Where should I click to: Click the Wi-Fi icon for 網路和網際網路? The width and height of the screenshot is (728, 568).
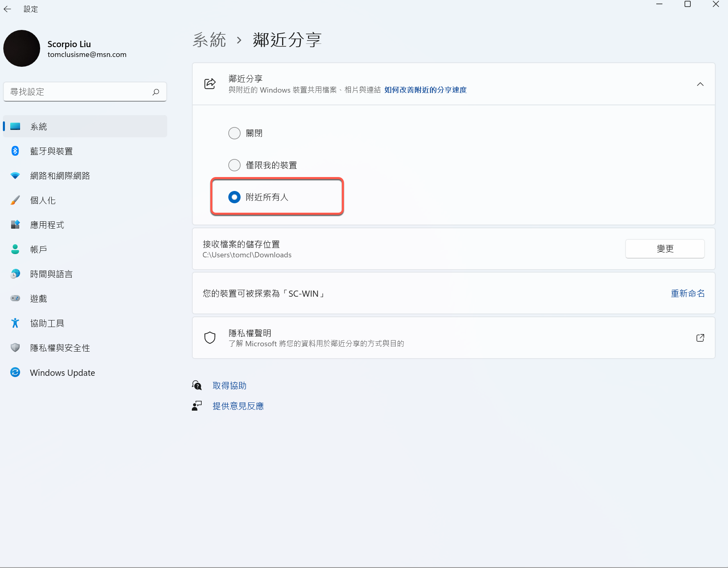click(15, 176)
